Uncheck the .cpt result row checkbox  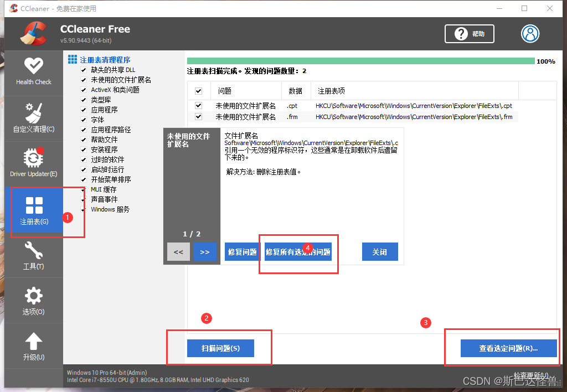click(x=199, y=106)
